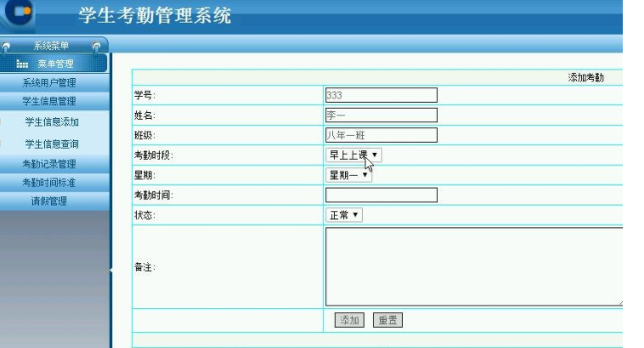Screen dimensions: 644x348
Task: Click inside the 备注 text area
Action: pyautogui.click(x=474, y=267)
